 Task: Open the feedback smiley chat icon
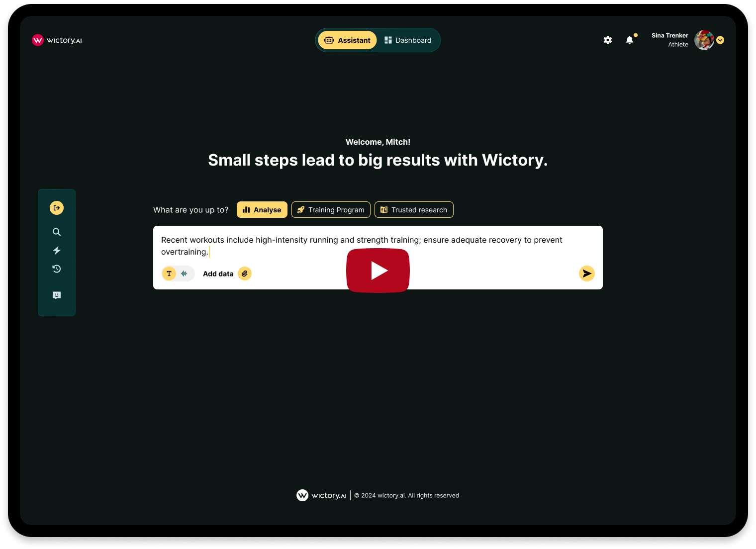pos(57,295)
